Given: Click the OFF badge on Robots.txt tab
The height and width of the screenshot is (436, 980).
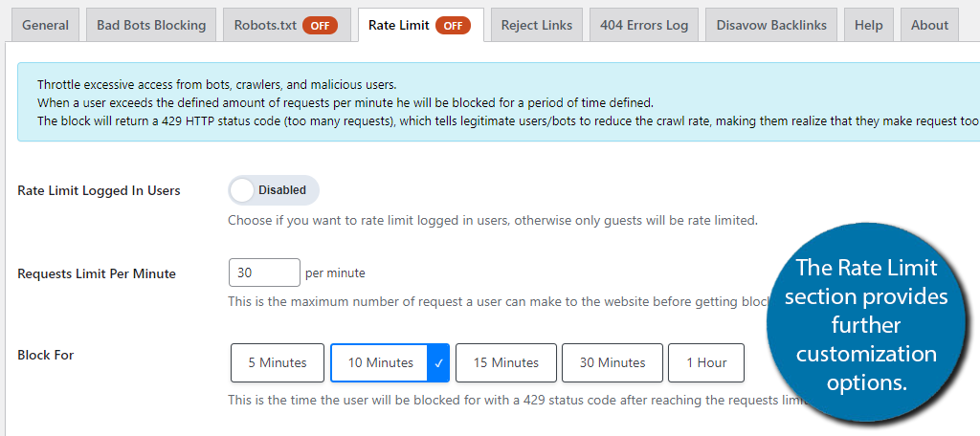Looking at the screenshot, I should pos(320,26).
